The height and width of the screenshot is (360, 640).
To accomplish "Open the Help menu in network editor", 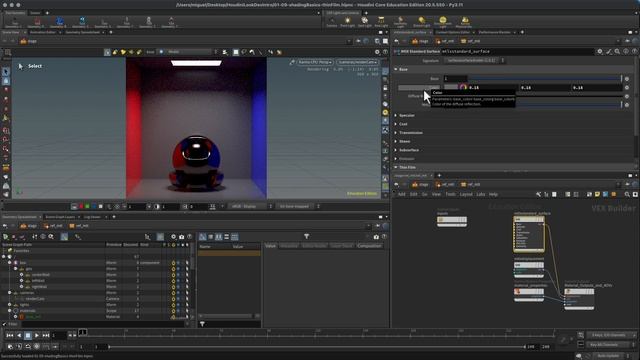I will pyautogui.click(x=493, y=194).
